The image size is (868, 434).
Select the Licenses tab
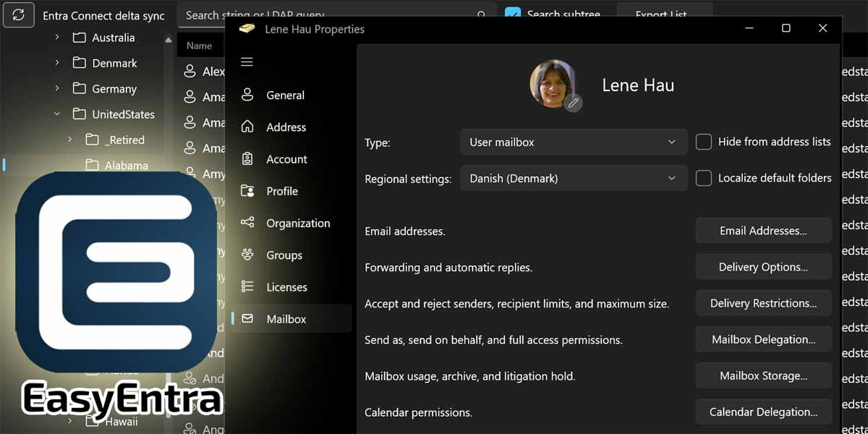click(292, 287)
